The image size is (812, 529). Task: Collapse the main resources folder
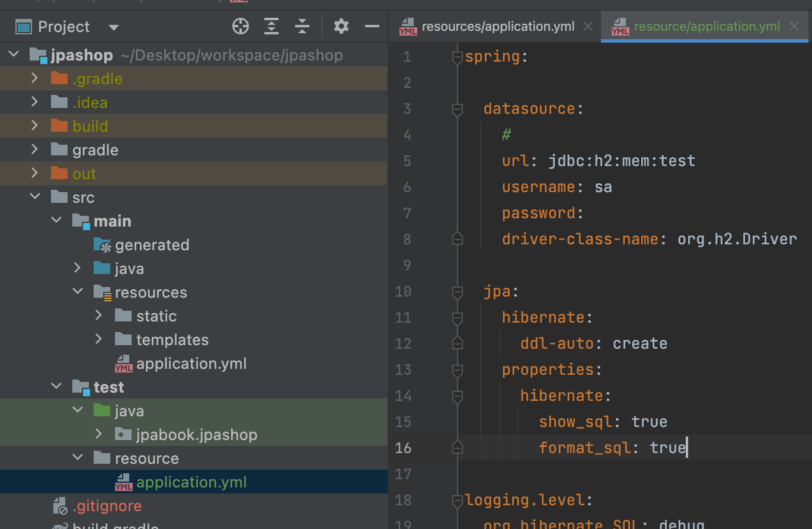coord(77,292)
